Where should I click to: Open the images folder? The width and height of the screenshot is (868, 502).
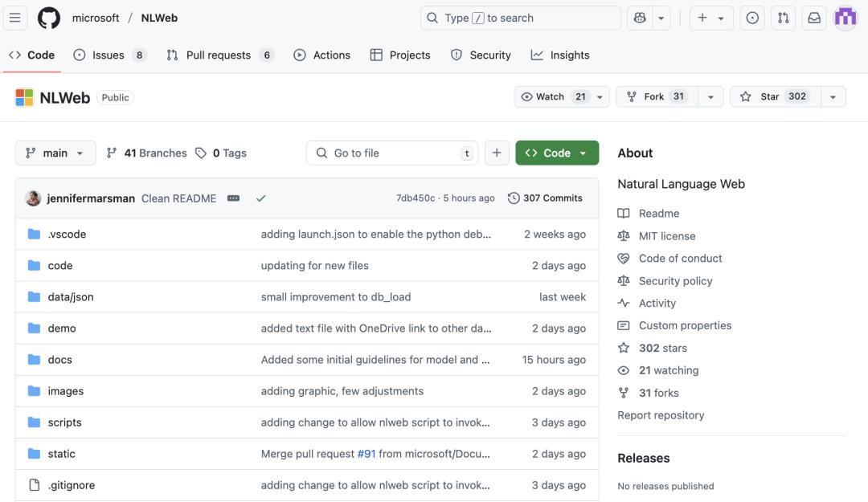(66, 391)
